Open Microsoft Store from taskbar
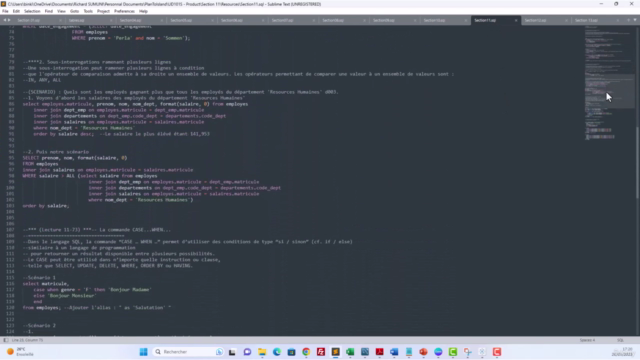This screenshot has width=640, height=360. 291,352
